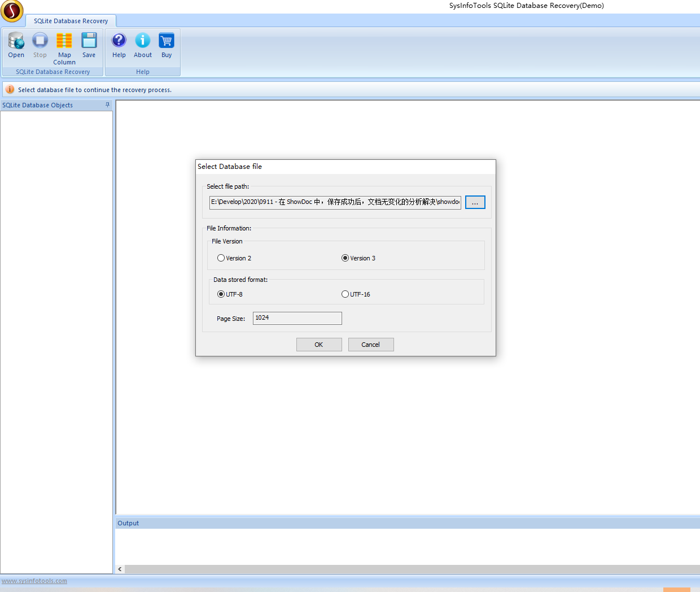Click into the file path field
Viewport: 700px width, 592px height.
(x=335, y=202)
